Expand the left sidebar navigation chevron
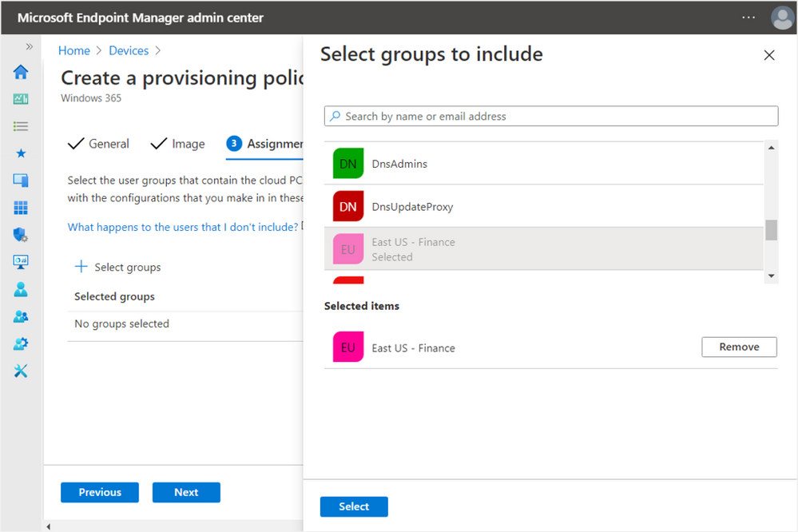The height and width of the screenshot is (532, 798). (x=30, y=47)
